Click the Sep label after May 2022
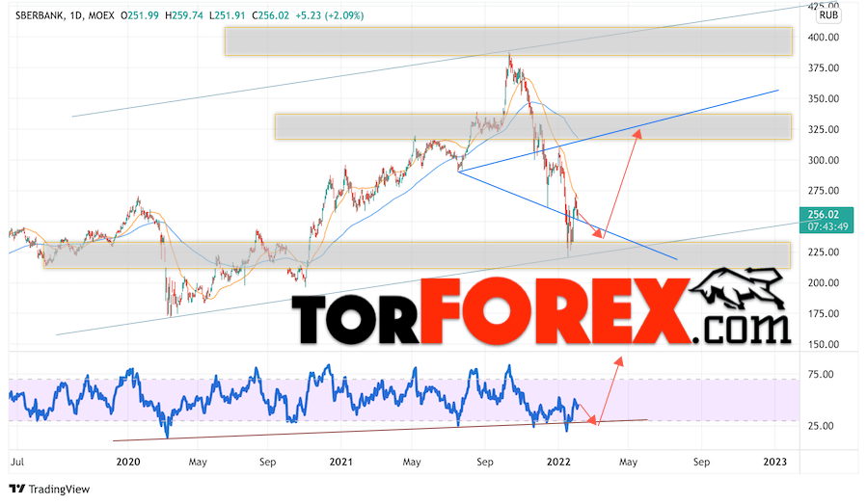Viewport: 867px width, 504px height. (701, 462)
